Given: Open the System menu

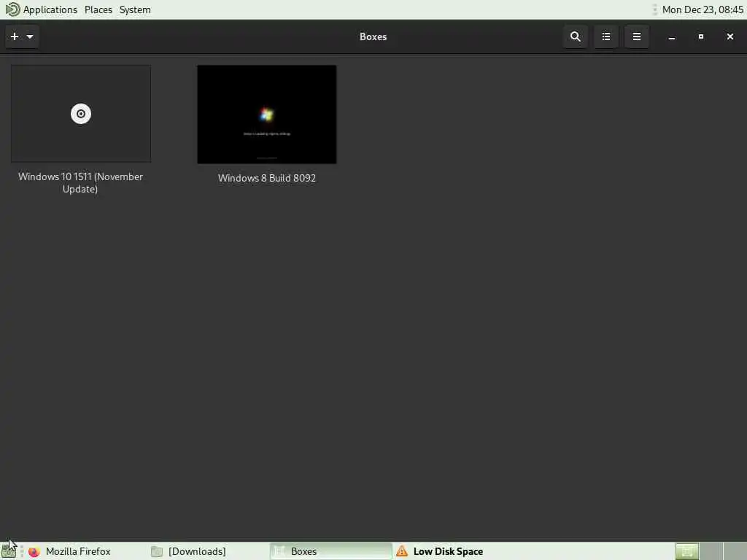Looking at the screenshot, I should point(135,9).
